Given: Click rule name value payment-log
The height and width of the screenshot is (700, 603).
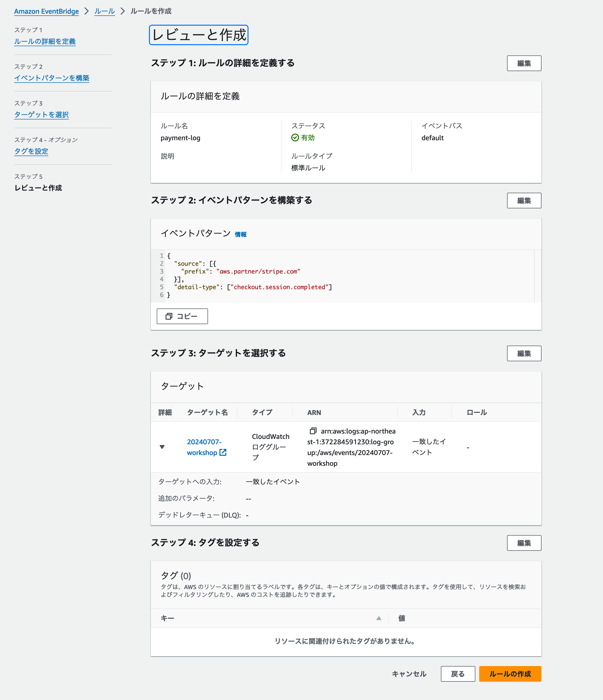Looking at the screenshot, I should [180, 138].
